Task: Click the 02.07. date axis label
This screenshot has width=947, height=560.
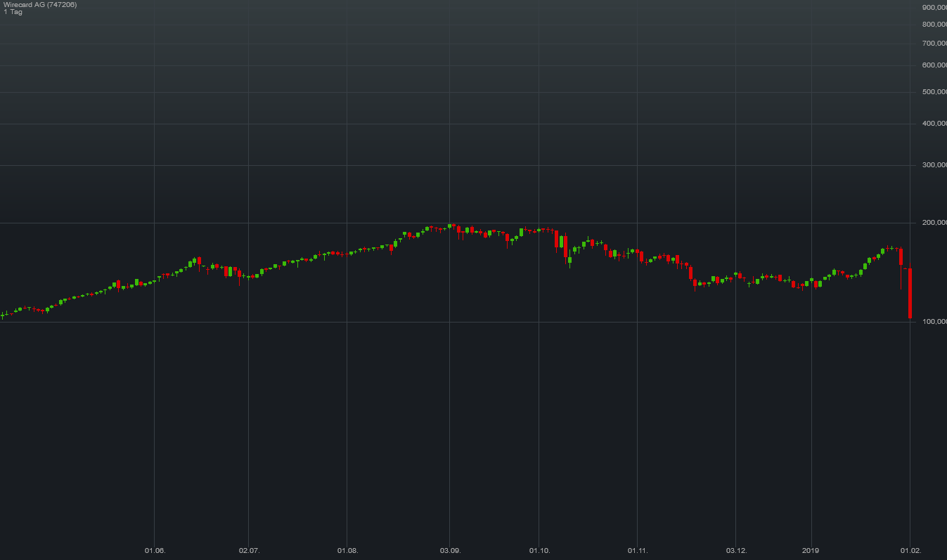Action: (250, 551)
